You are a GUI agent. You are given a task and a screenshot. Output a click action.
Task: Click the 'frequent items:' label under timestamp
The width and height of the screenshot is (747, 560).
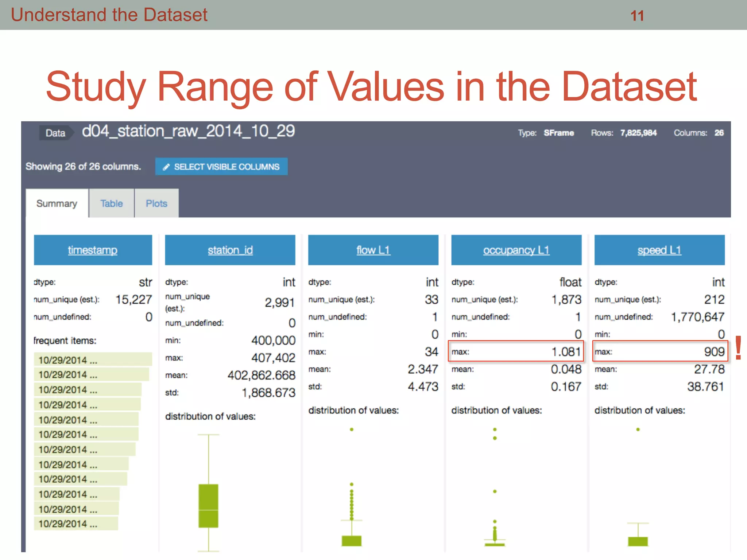[65, 341]
